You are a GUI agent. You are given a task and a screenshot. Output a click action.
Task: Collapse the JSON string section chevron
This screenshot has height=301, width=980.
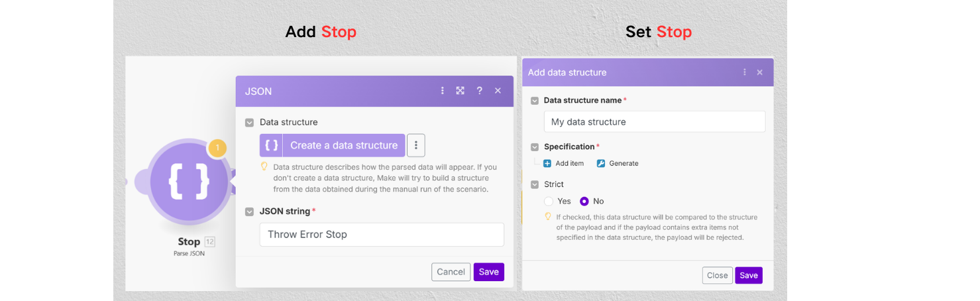click(x=249, y=211)
